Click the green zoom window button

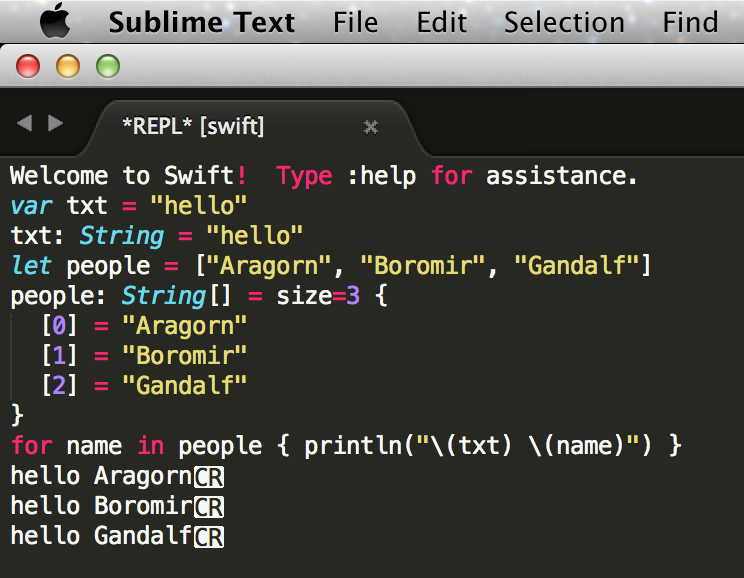(108, 66)
